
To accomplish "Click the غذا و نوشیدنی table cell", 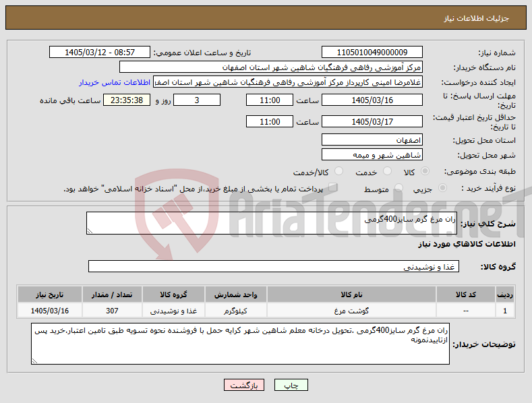I will [173, 311].
